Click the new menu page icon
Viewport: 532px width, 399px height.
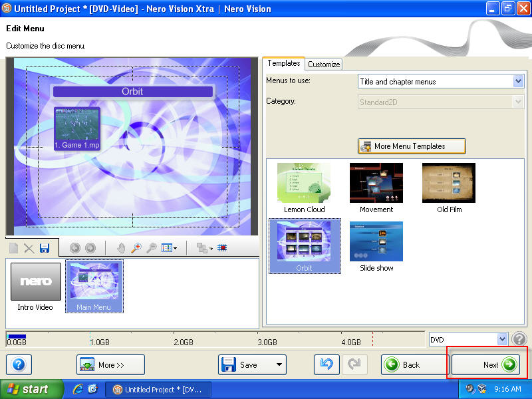coord(13,248)
